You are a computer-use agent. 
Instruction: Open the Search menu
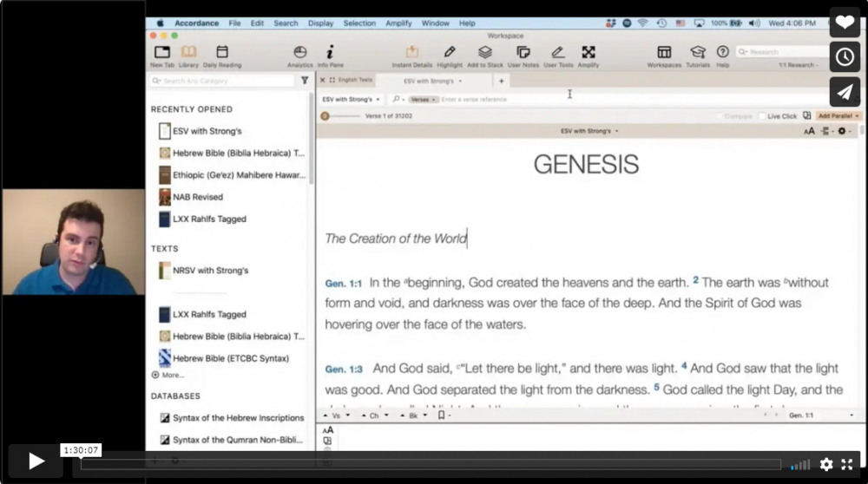[x=286, y=23]
